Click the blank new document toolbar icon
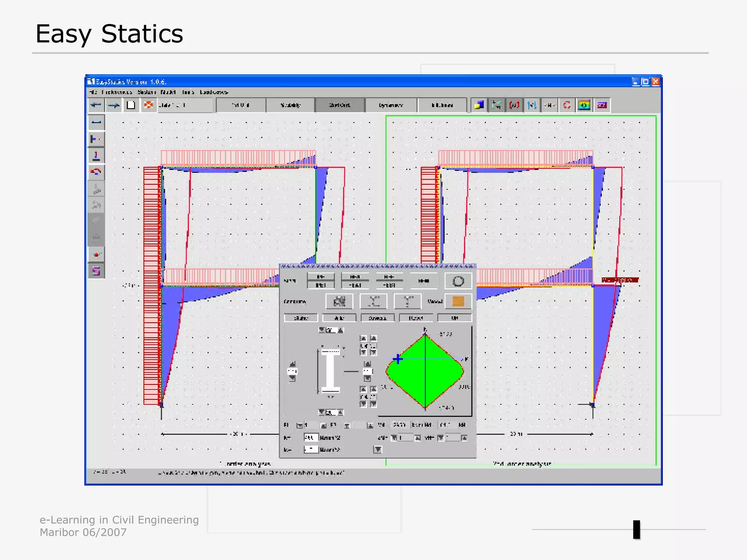747x560 pixels. point(131,105)
